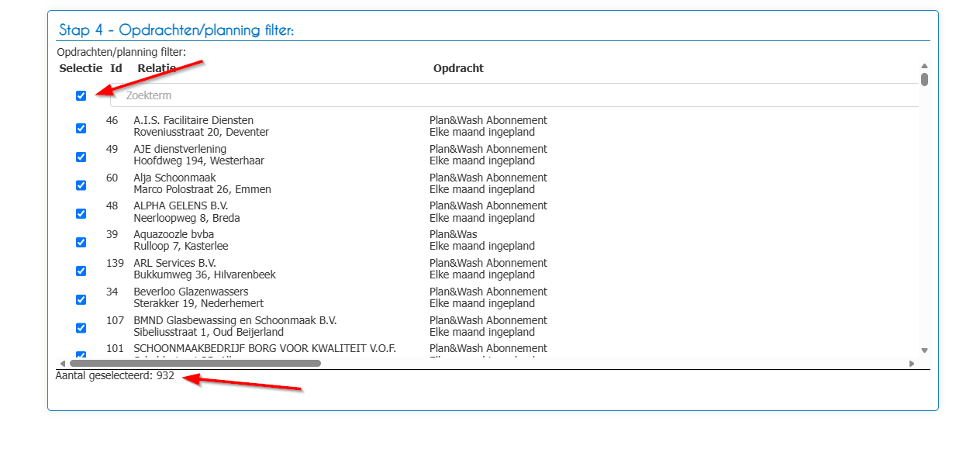The height and width of the screenshot is (449, 980).
Task: Uncheck Aquazoozle bvba row checkbox
Action: tap(81, 242)
